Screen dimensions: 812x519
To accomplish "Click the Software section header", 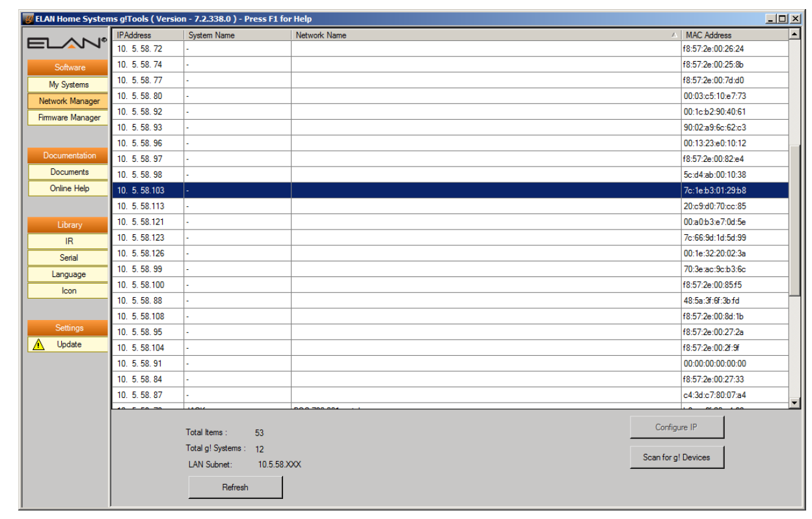I will (68, 67).
